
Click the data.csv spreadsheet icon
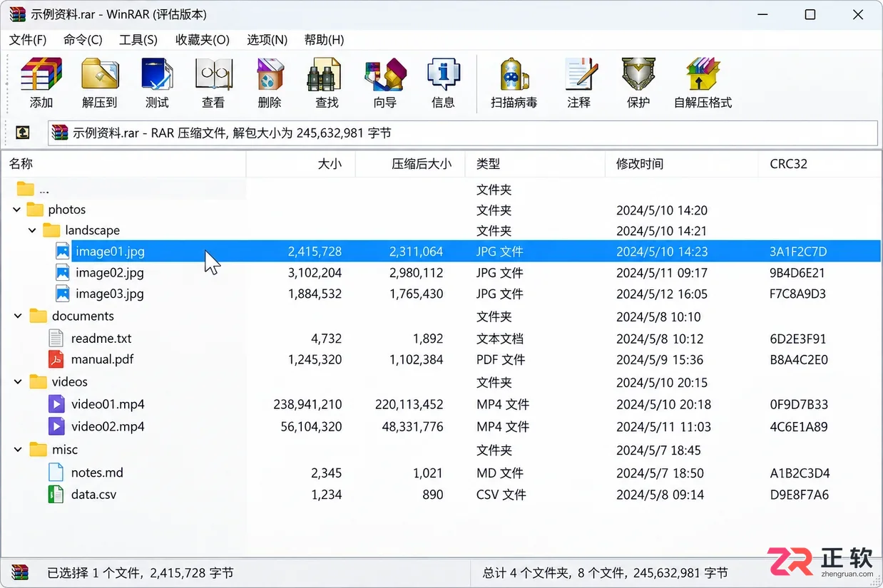[x=56, y=494]
